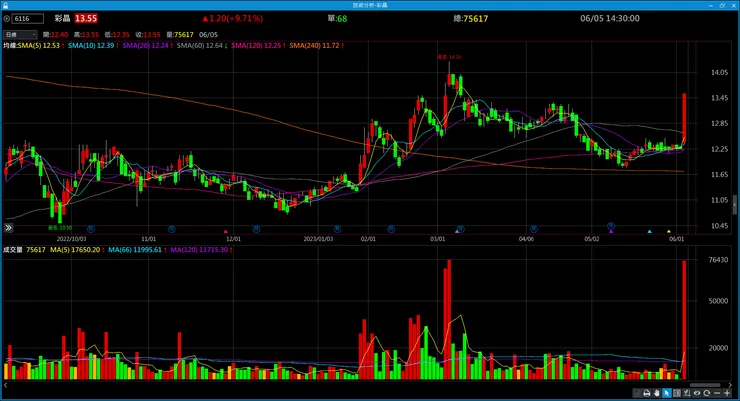Screen dimensions: 740x401
Task: Click the chart layout split icon
Action: coord(677,393)
